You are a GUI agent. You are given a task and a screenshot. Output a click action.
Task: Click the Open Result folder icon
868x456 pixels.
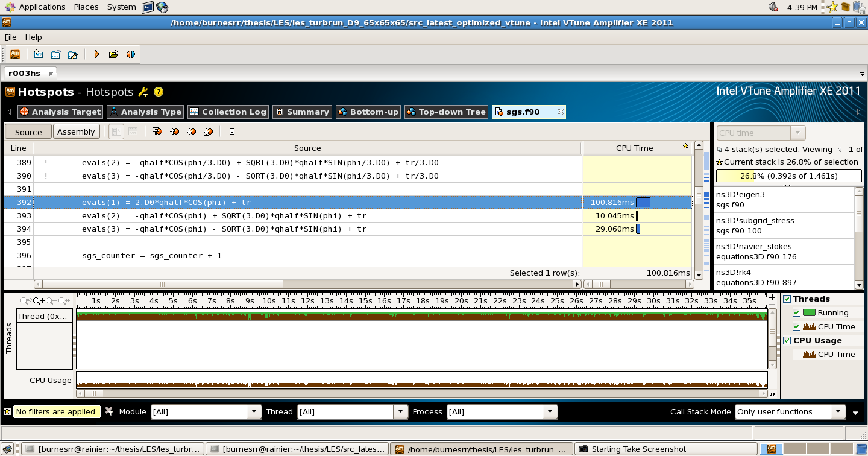pyautogui.click(x=113, y=54)
